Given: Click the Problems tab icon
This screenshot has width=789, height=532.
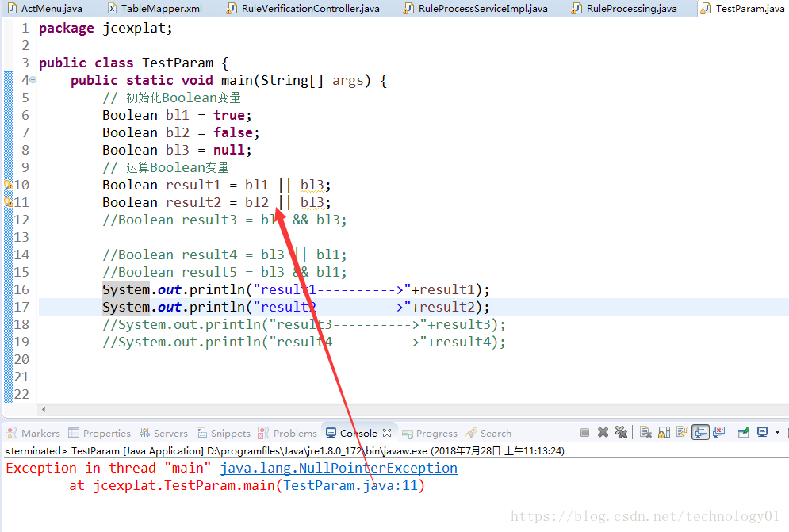Looking at the screenshot, I should pyautogui.click(x=263, y=433).
